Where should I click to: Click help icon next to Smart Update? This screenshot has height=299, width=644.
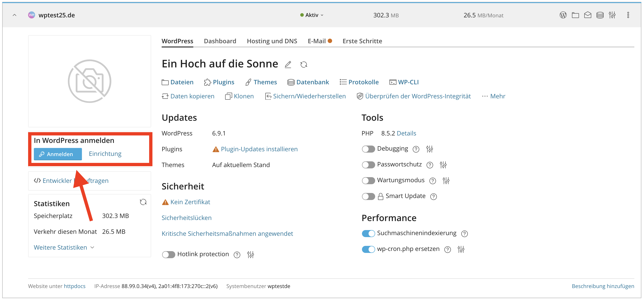click(x=433, y=196)
